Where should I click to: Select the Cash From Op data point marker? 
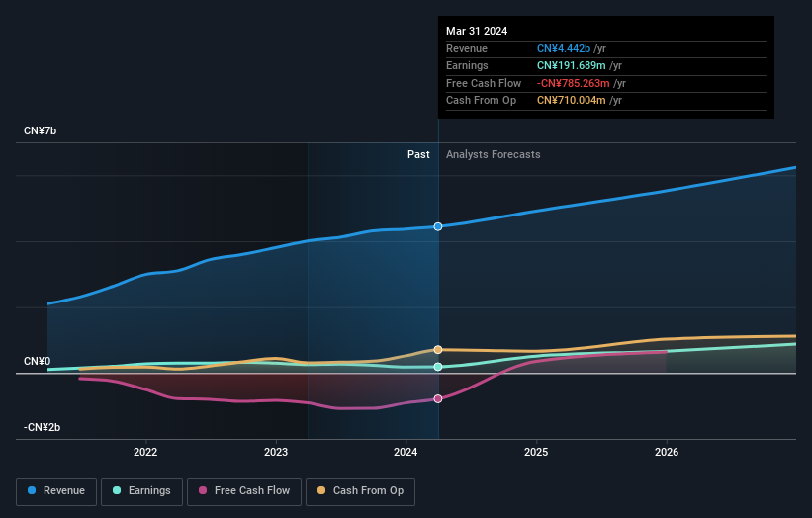(x=438, y=350)
